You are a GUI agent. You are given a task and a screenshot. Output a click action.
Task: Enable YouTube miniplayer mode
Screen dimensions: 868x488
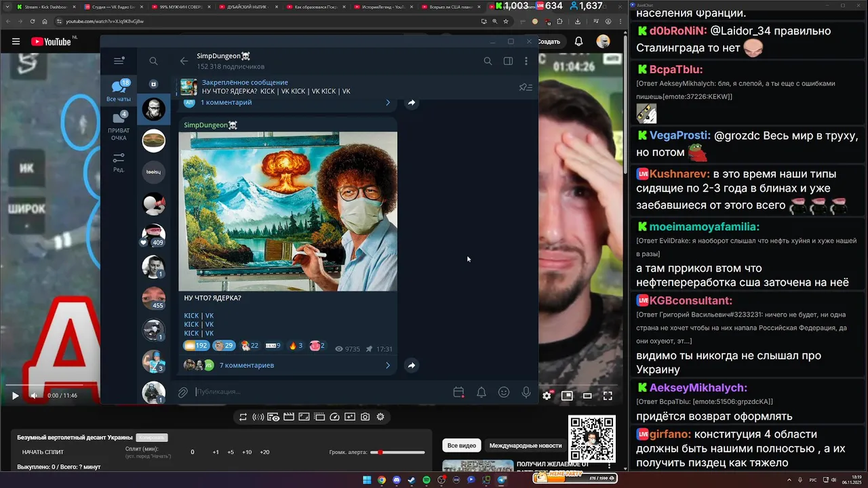click(x=567, y=396)
